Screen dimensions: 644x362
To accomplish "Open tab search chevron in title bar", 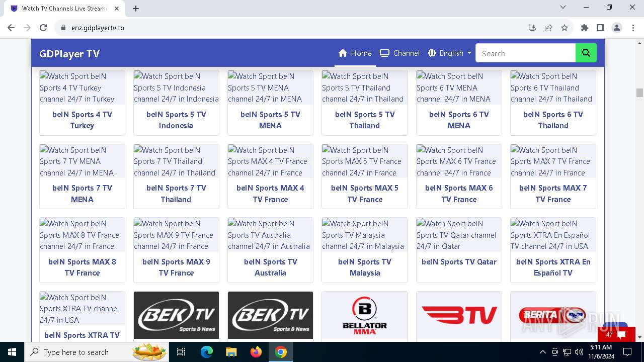I will [x=563, y=8].
